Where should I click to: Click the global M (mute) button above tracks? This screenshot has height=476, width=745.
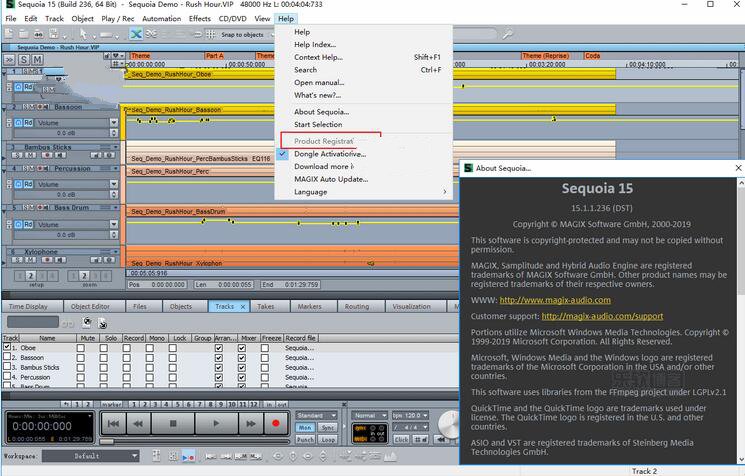point(37,60)
